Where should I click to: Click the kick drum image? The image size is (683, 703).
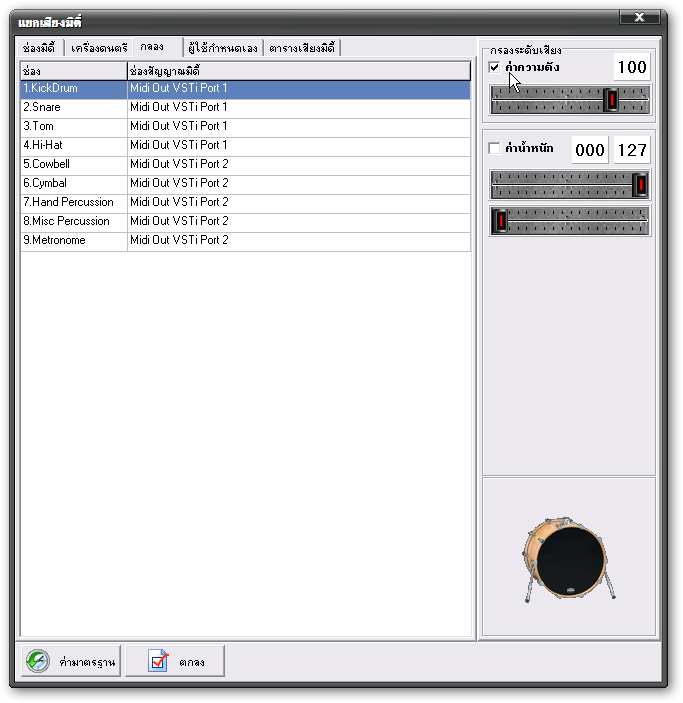point(569,559)
